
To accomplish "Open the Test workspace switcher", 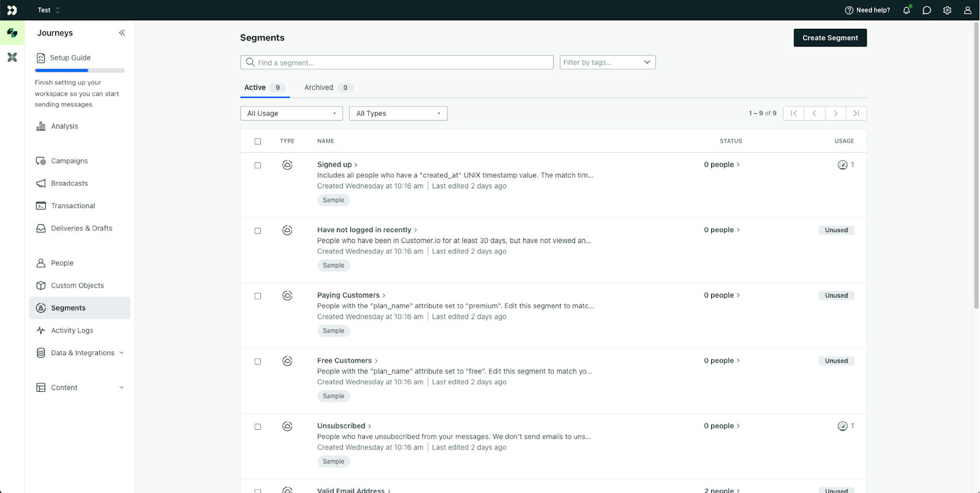I will coord(49,10).
